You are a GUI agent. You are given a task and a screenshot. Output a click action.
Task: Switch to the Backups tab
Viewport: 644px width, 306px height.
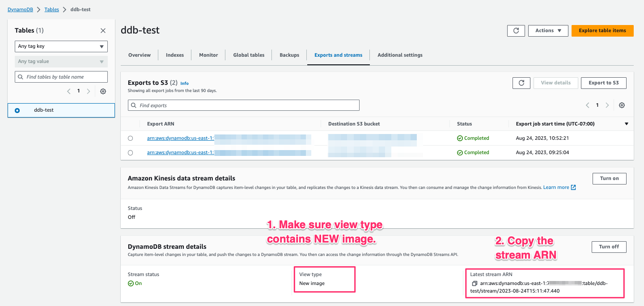pyautogui.click(x=289, y=55)
